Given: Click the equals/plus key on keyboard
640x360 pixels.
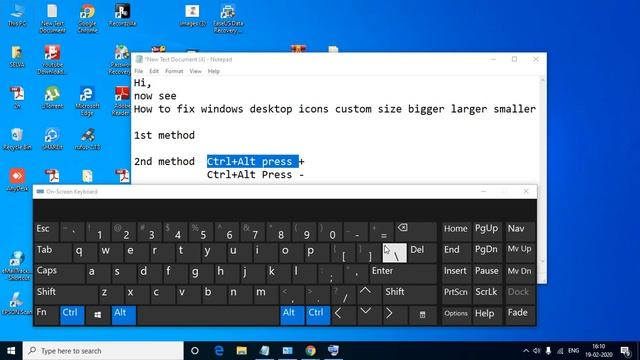Looking at the screenshot, I should [381, 231].
